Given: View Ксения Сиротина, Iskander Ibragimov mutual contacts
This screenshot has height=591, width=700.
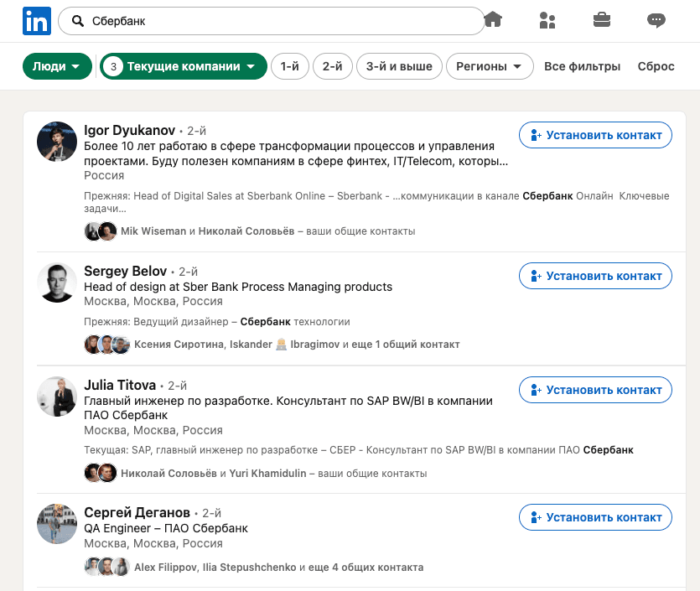Looking at the screenshot, I should (x=297, y=345).
